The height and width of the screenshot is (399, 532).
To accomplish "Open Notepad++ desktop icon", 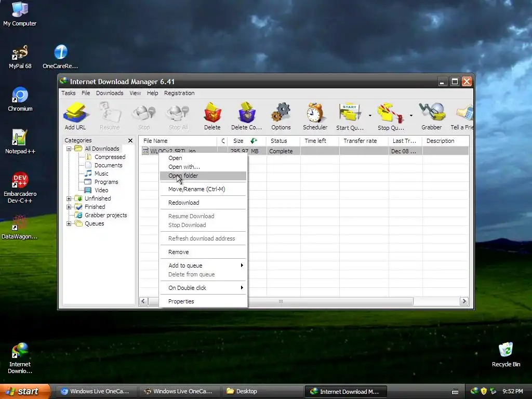I will pyautogui.click(x=20, y=142).
